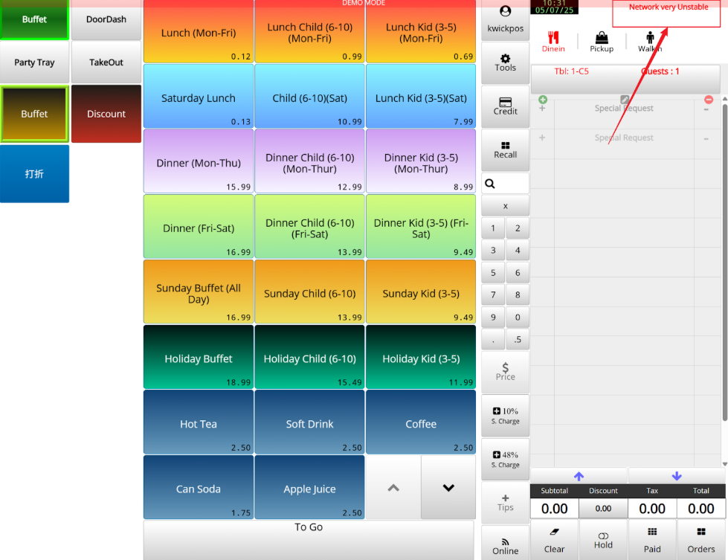Mark the order as Paid
Viewport: 728px width, 560px height.
[652, 541]
